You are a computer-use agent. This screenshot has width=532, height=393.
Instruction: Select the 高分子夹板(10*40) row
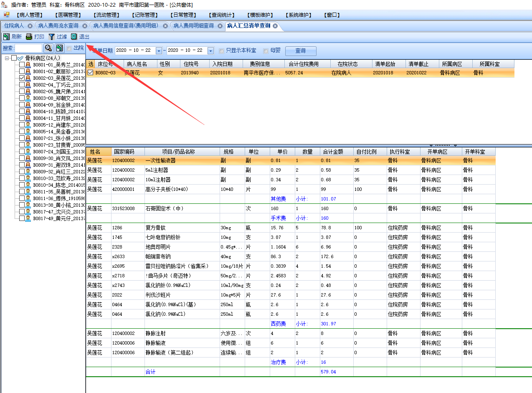coord(291,189)
